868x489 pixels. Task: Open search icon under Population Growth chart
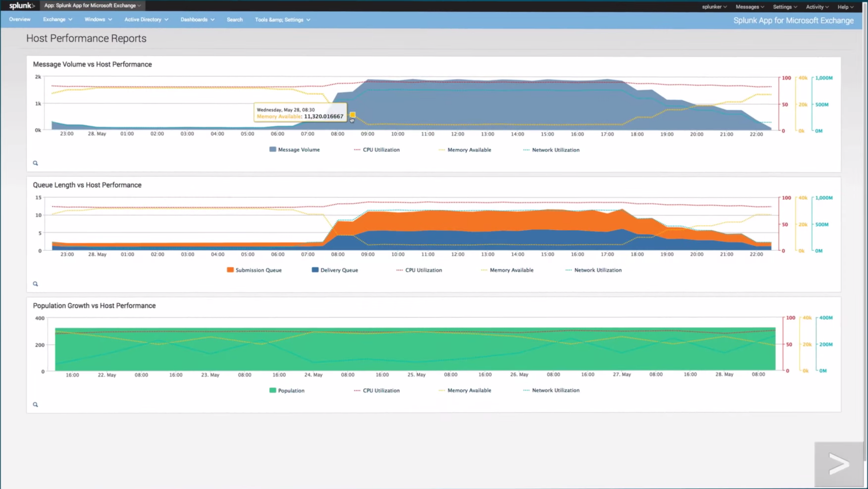coord(35,405)
